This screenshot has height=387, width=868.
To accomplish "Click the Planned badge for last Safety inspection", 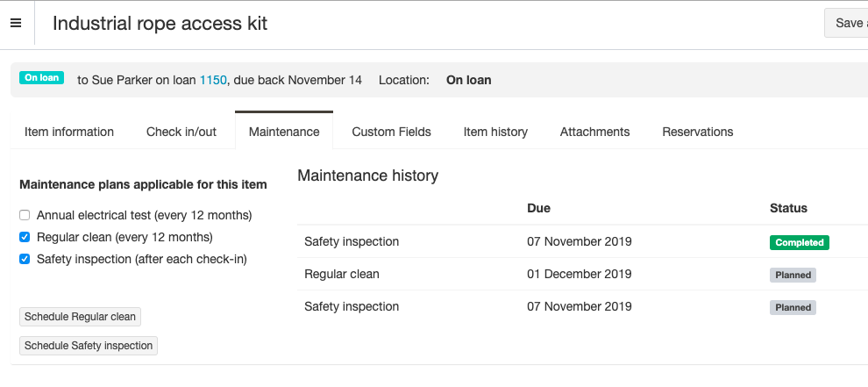I will pos(793,307).
